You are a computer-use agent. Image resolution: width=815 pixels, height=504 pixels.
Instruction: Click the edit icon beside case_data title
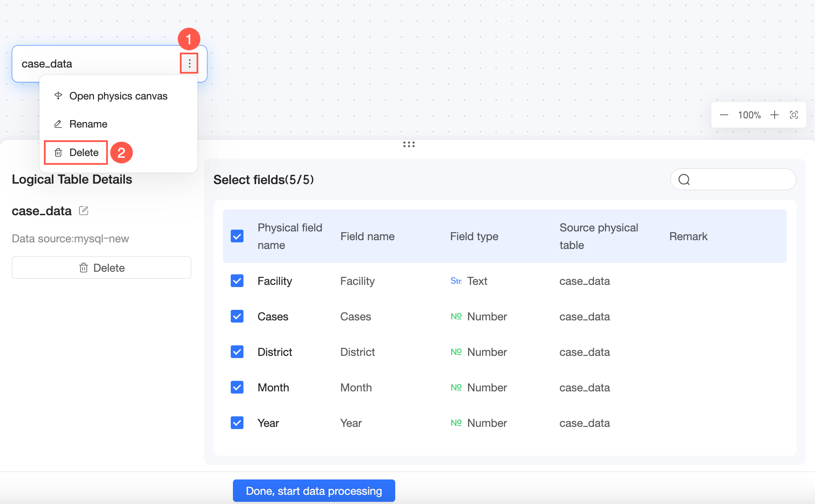coord(84,211)
